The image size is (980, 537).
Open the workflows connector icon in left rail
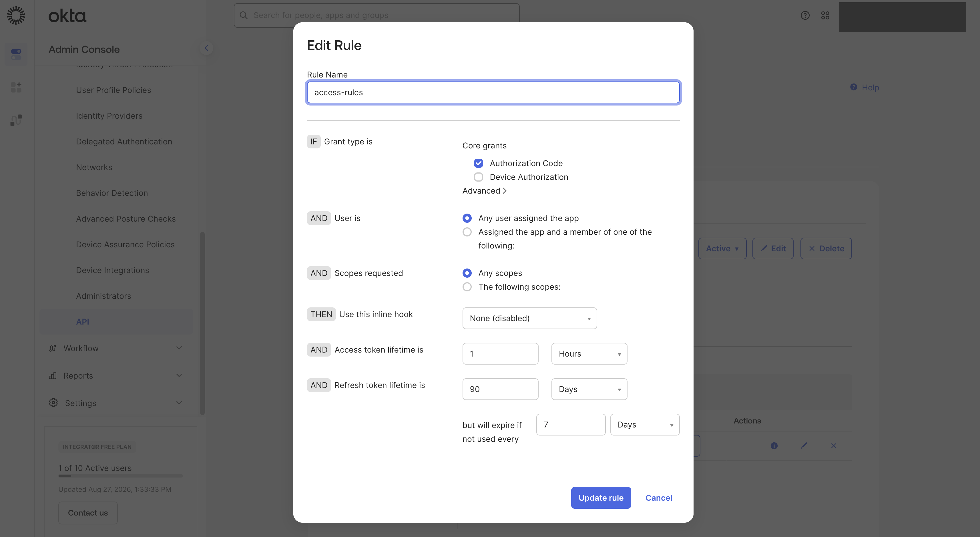click(16, 120)
